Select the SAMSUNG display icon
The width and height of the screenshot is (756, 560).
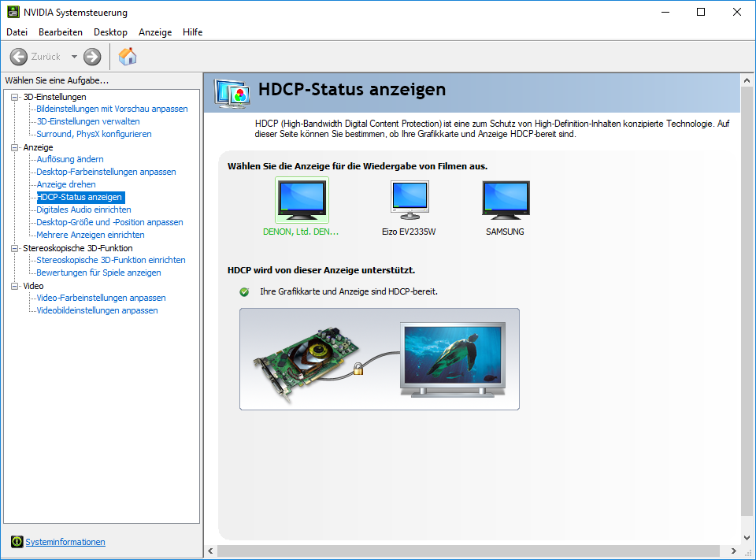coord(506,200)
